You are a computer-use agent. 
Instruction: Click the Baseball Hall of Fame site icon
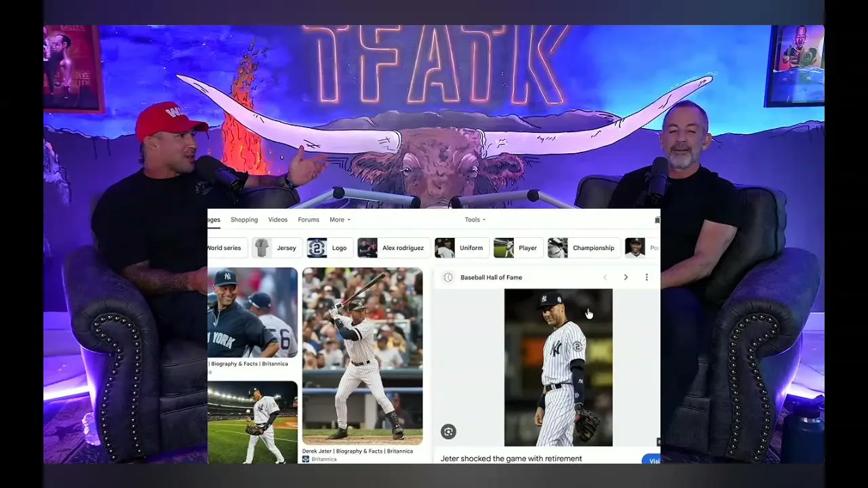click(448, 277)
